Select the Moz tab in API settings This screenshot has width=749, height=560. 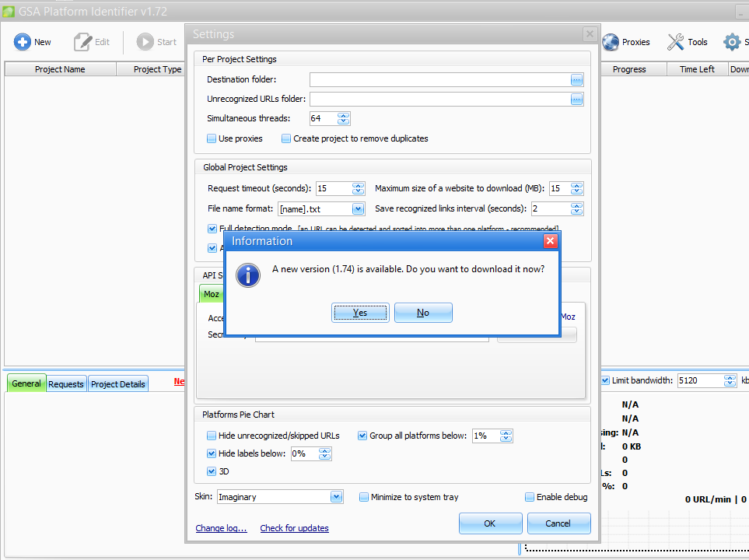click(x=211, y=294)
